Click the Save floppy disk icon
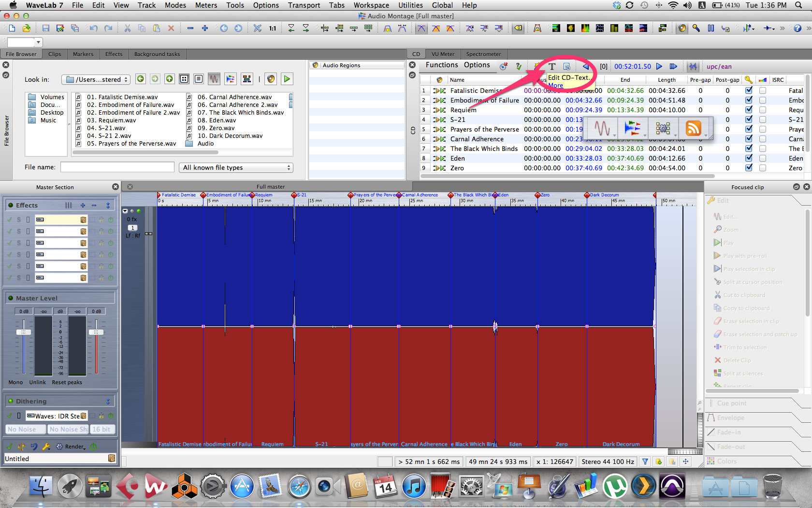Viewport: 812px width, 508px height. coord(45,29)
